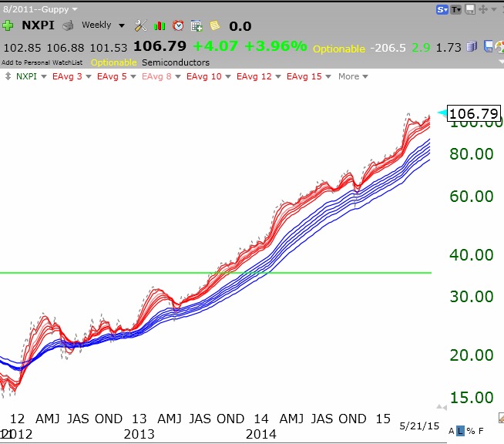Click the 40.00 price axis label
This screenshot has height=444, width=504.
471,255
